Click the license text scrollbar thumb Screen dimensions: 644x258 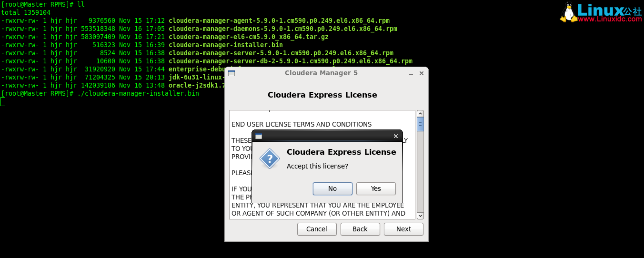tap(420, 124)
